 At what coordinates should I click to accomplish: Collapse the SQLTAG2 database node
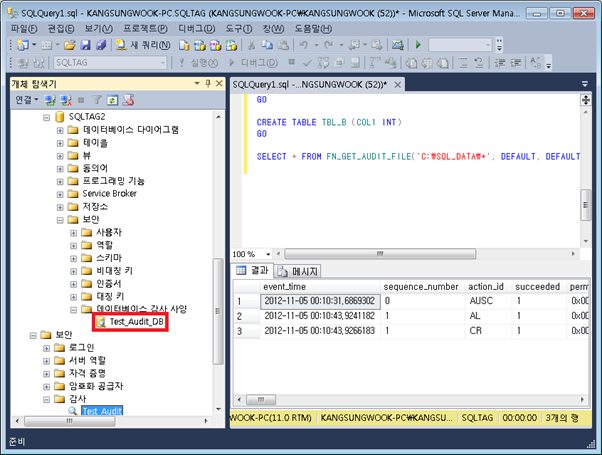(x=46, y=117)
